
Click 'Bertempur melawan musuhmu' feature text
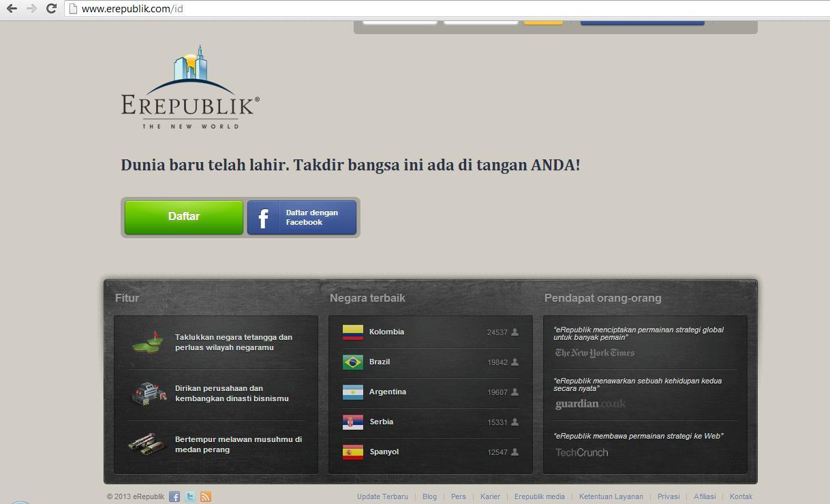(x=239, y=444)
